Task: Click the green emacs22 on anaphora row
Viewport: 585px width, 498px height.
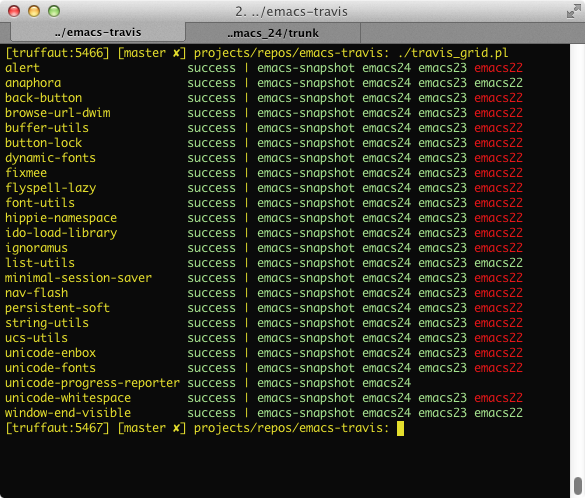Action: pyautogui.click(x=498, y=83)
